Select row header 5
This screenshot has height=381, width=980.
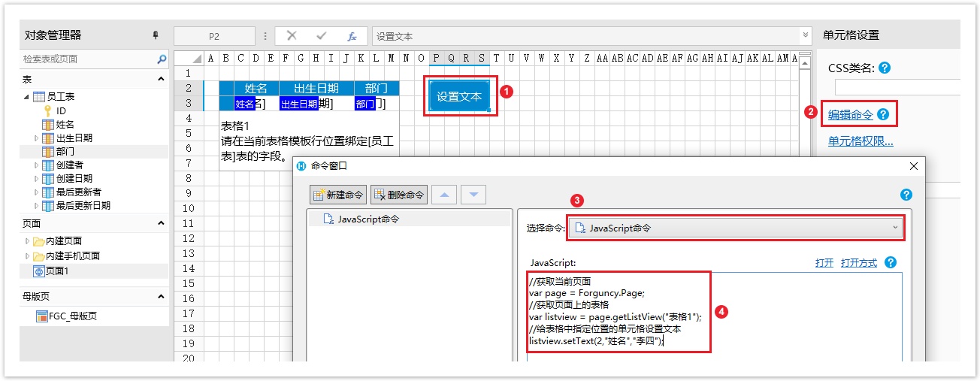pyautogui.click(x=188, y=133)
